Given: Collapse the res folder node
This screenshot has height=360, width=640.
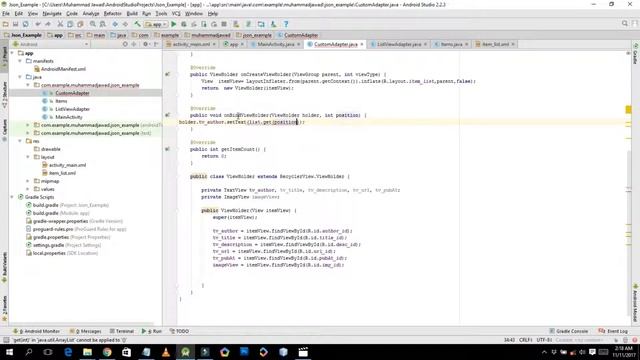Looking at the screenshot, I should [x=20, y=141].
